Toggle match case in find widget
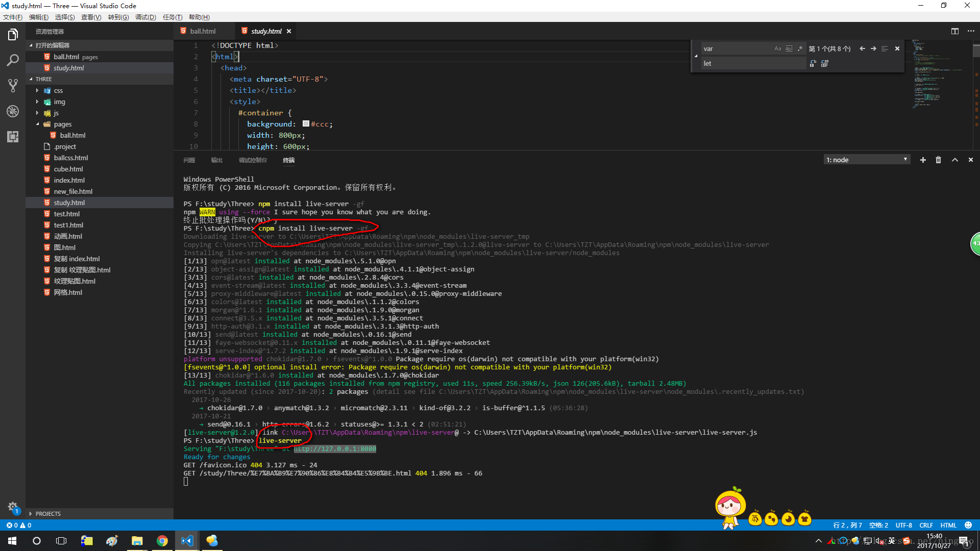The width and height of the screenshot is (980, 551). (x=777, y=48)
